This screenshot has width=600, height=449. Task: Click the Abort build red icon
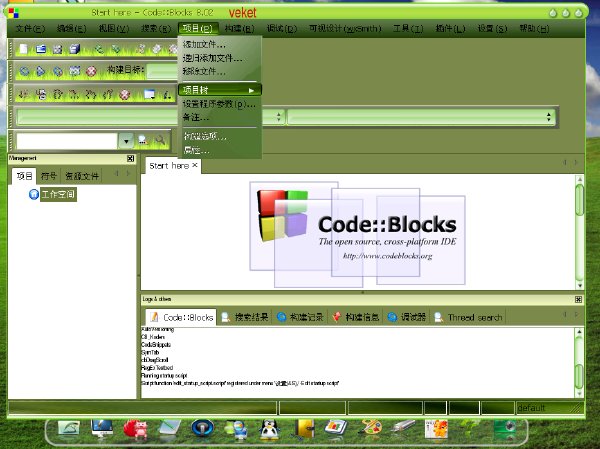tap(91, 71)
